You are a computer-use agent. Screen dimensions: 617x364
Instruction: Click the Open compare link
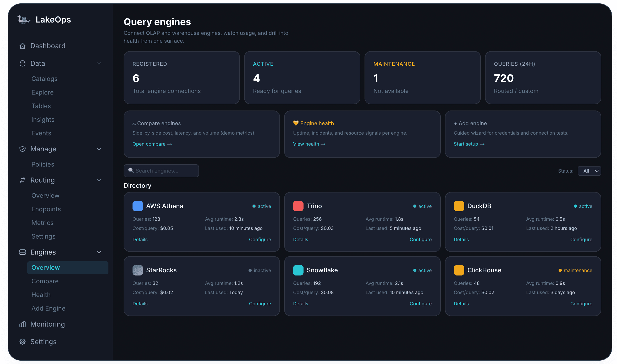(152, 144)
